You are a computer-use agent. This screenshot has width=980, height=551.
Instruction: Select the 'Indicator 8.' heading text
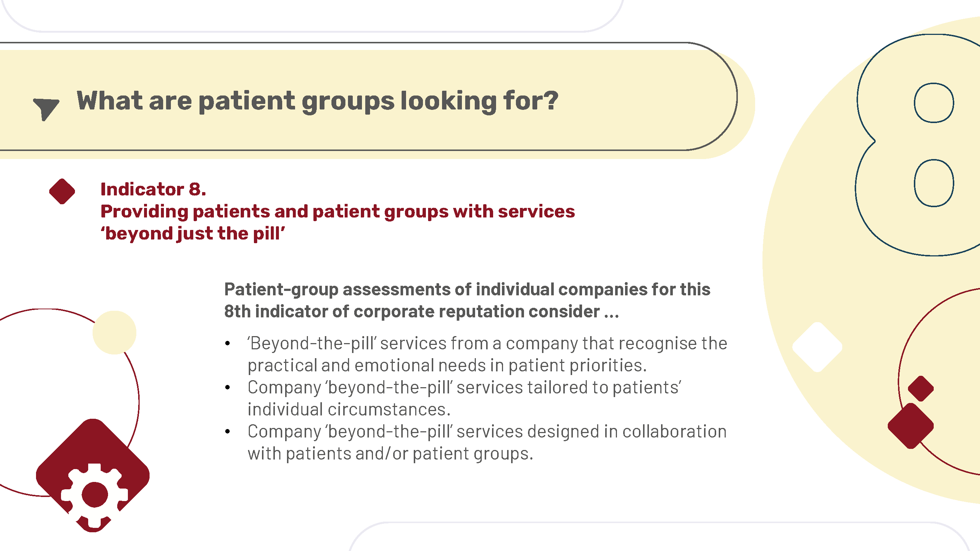pos(153,189)
